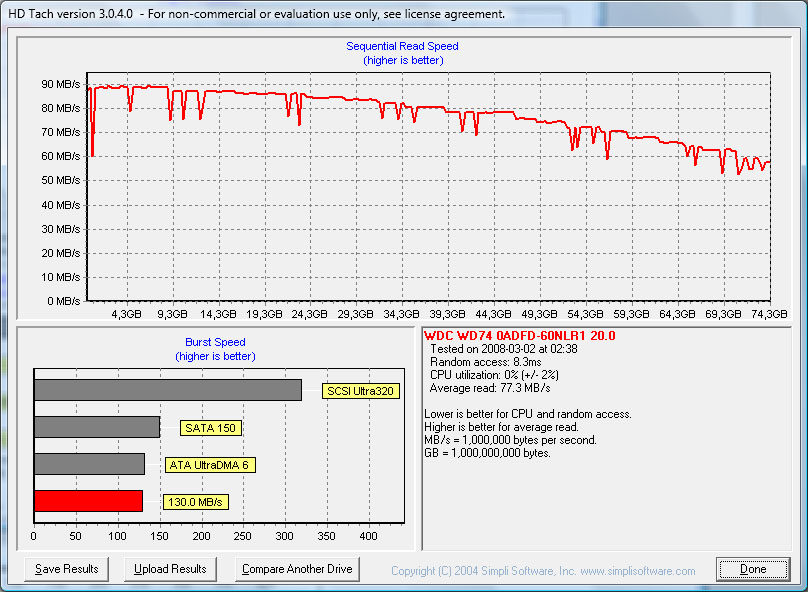Click the red WDC WD74 drive name
808x592 pixels.
click(x=520, y=336)
